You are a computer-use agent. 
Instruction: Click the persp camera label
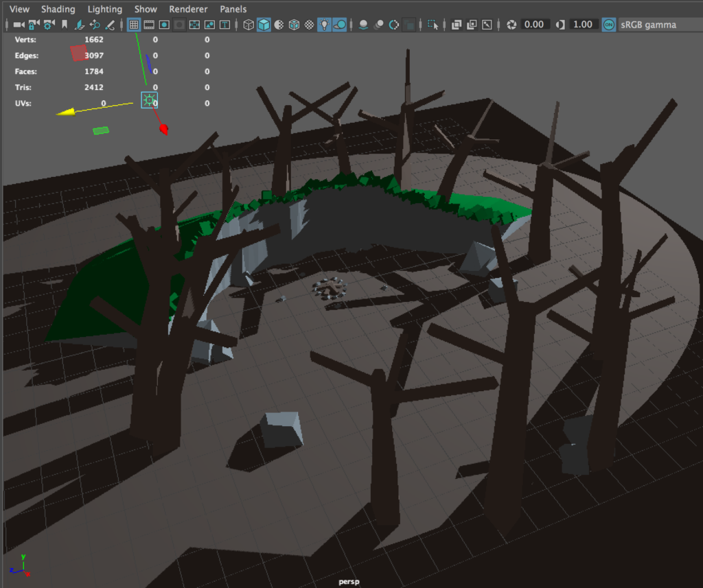[349, 581]
